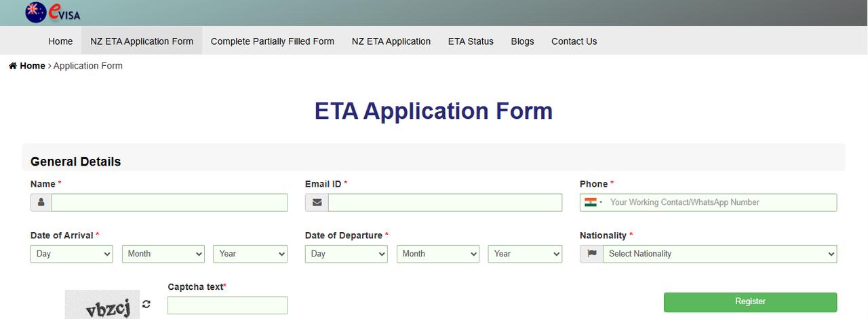Click the Home breadcrumb link
Screen dimensions: 868x319
33,66
